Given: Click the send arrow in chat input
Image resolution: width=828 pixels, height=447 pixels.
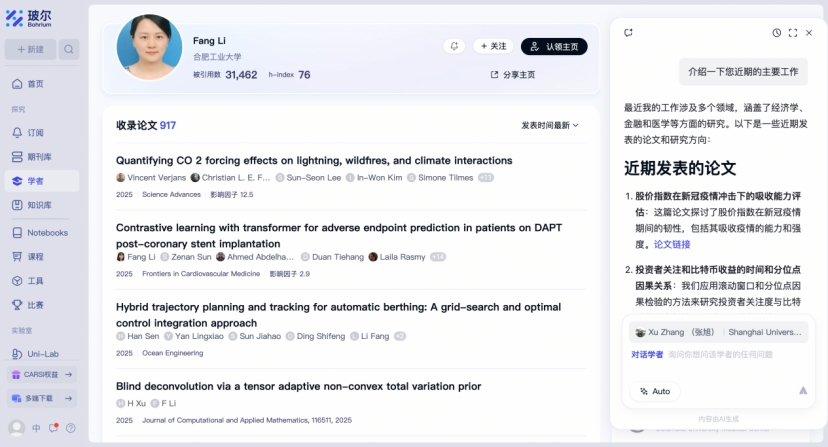Looking at the screenshot, I should click(803, 390).
